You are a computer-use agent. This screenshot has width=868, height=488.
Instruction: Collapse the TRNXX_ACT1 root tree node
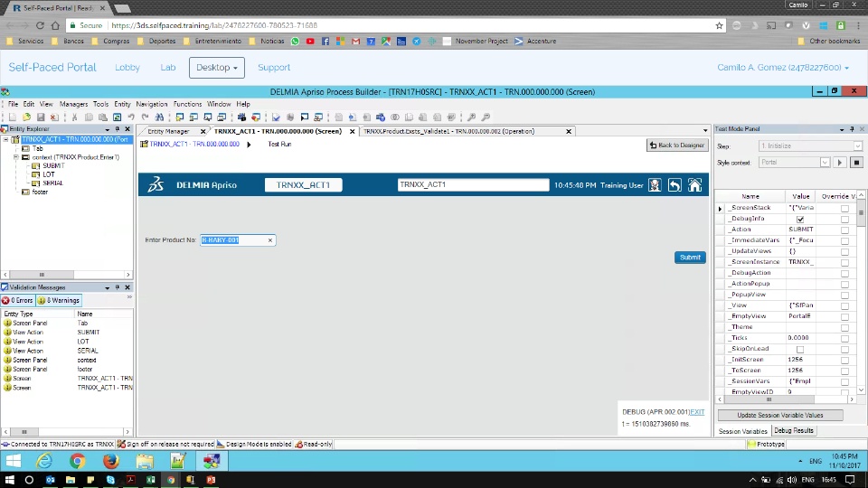[x=6, y=139]
